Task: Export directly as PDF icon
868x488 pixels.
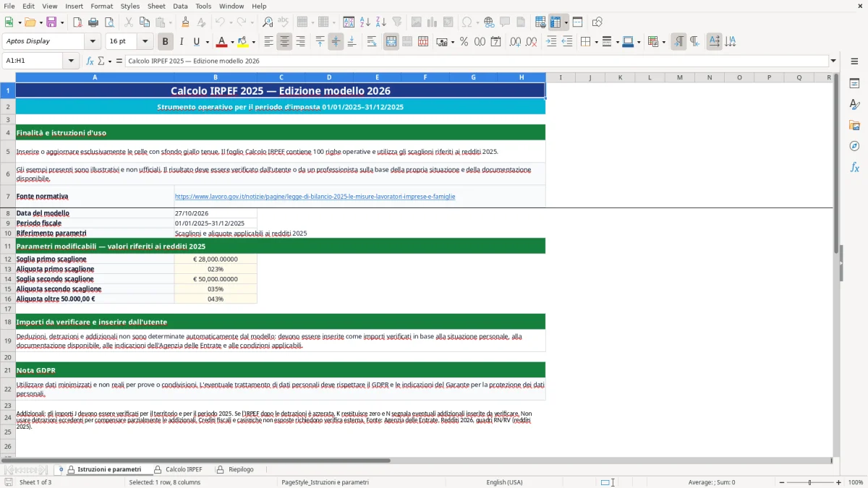Action: pos(77,22)
